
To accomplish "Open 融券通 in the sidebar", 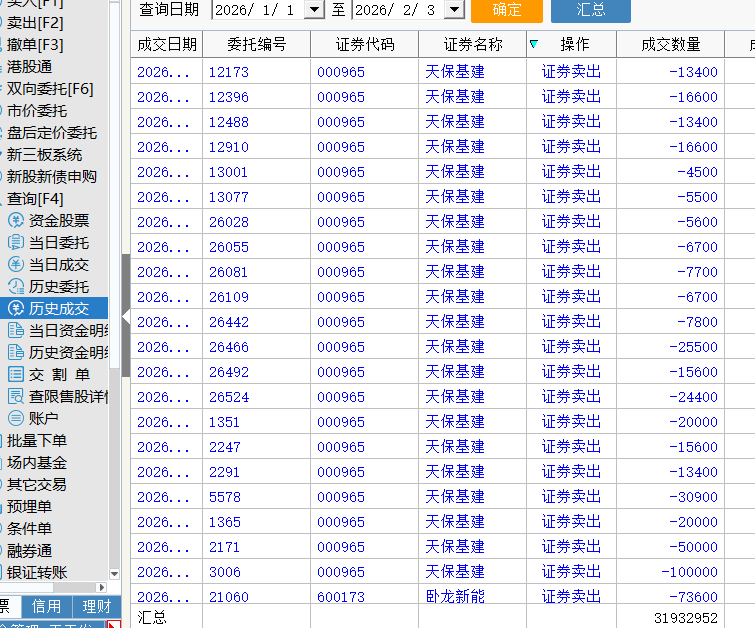I will (29, 550).
